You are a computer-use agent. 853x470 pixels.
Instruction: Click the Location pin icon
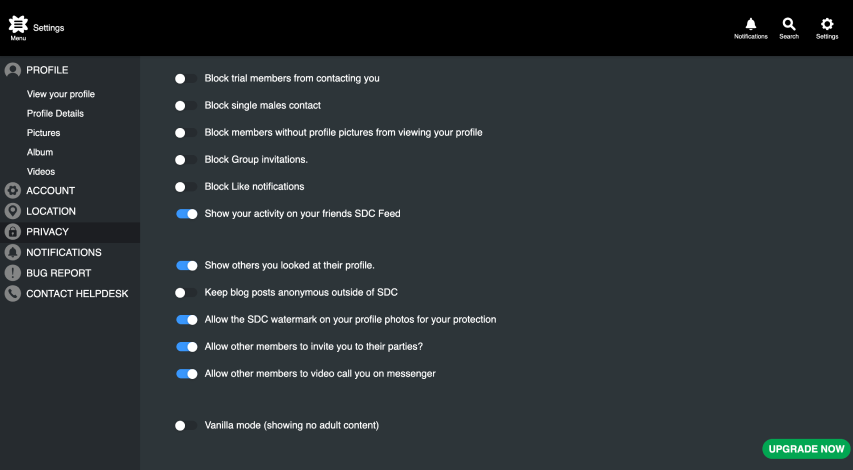pyautogui.click(x=13, y=211)
